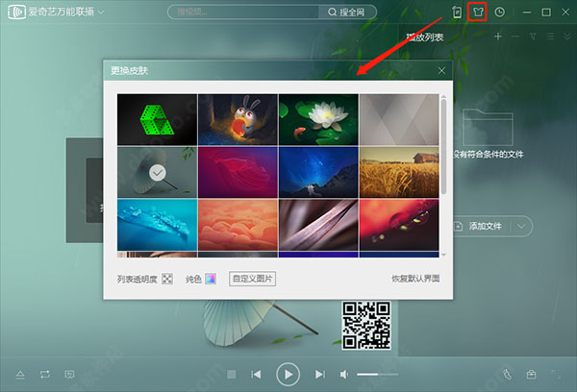The height and width of the screenshot is (392, 577).
Task: Click the mobile device icon in the title bar
Action: [x=457, y=12]
